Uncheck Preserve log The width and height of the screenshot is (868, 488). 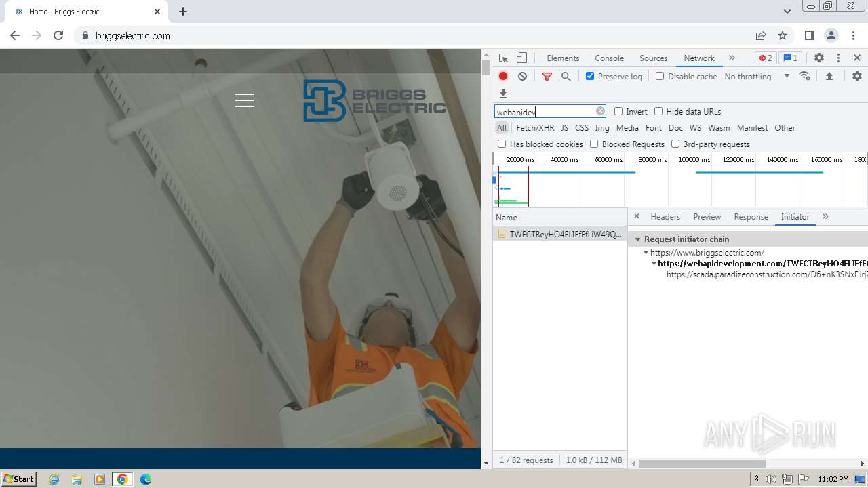point(590,76)
